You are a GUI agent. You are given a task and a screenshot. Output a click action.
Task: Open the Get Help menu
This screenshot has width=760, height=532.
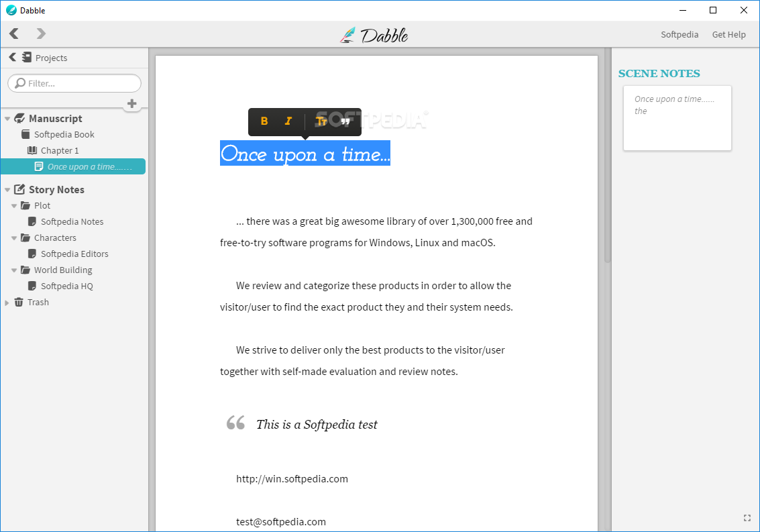[x=728, y=34]
